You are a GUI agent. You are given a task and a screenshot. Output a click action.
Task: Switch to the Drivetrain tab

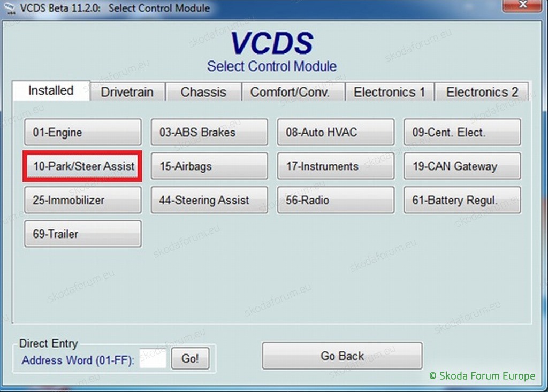[127, 92]
